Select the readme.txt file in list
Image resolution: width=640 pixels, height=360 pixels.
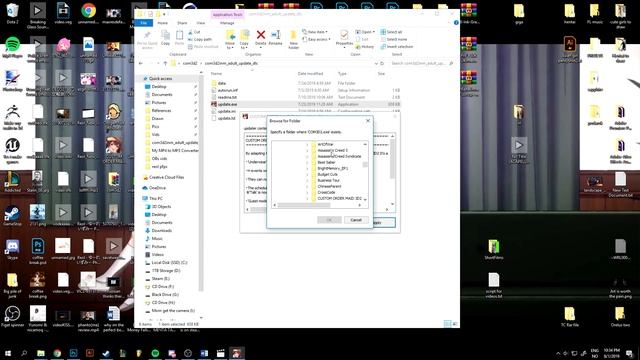227,97
